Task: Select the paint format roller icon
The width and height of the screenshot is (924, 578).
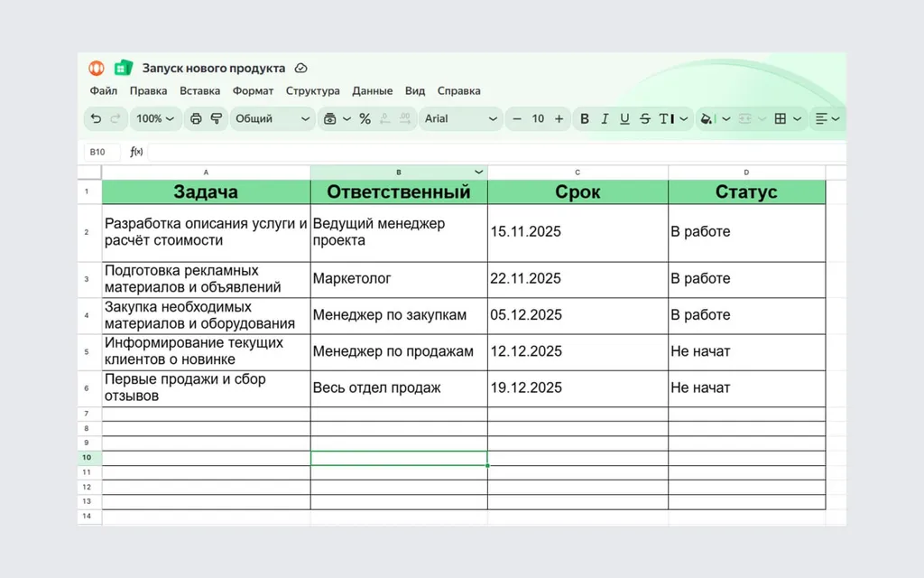Action: coord(217,118)
